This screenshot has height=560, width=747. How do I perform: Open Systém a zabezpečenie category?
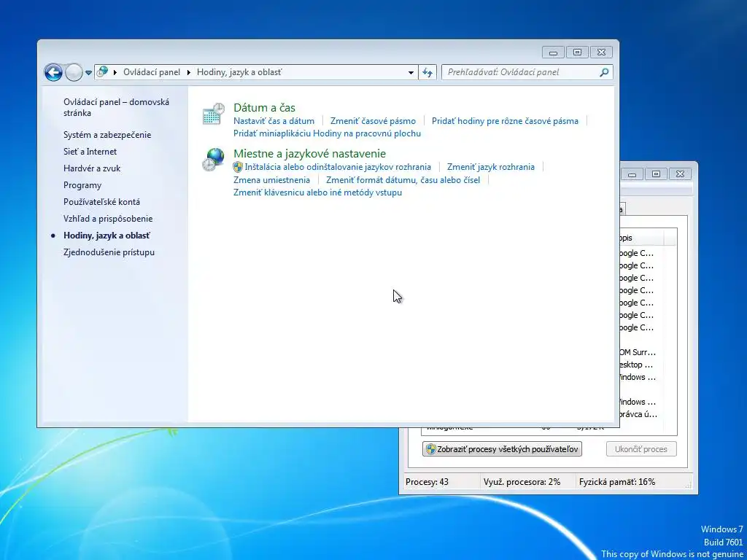coord(107,135)
